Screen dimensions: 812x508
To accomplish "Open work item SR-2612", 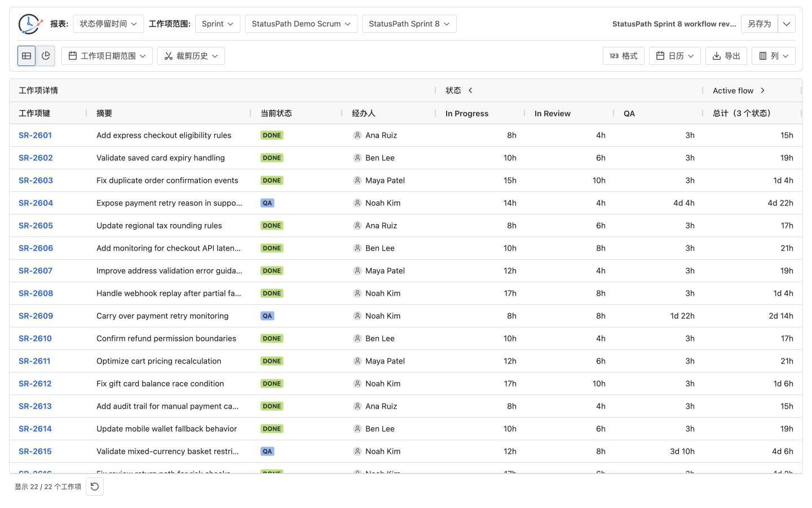I will 35,384.
